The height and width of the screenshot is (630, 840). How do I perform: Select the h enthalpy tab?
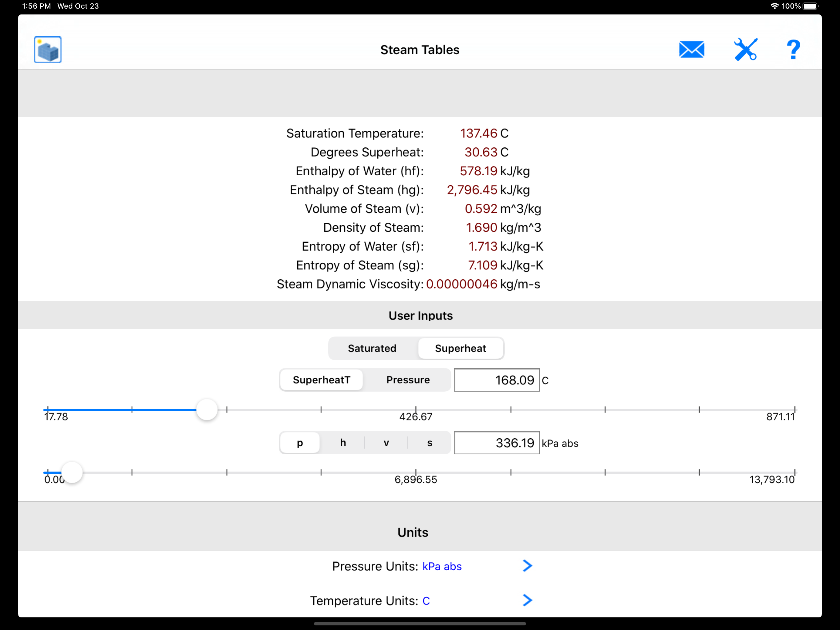click(x=343, y=443)
